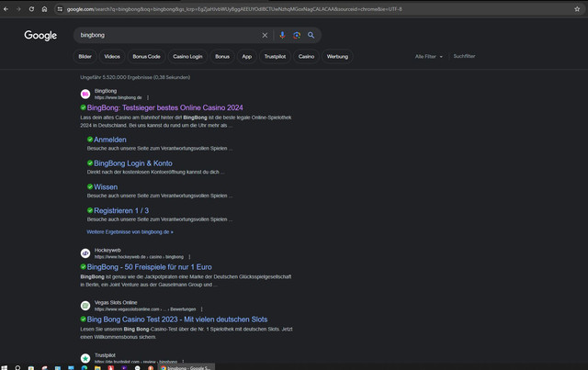Go back with the browser back arrow
This screenshot has width=588, height=370.
6,9
